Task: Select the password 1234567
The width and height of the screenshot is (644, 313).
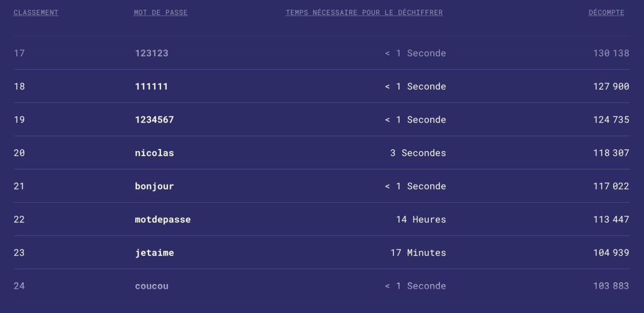Action: (x=155, y=120)
